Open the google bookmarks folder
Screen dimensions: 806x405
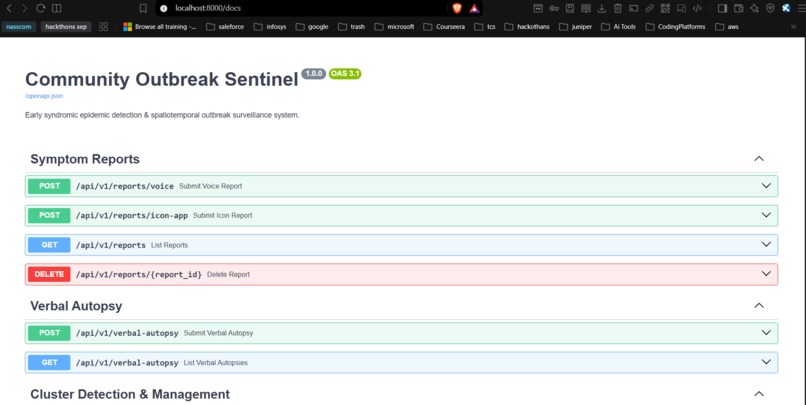pyautogui.click(x=312, y=27)
